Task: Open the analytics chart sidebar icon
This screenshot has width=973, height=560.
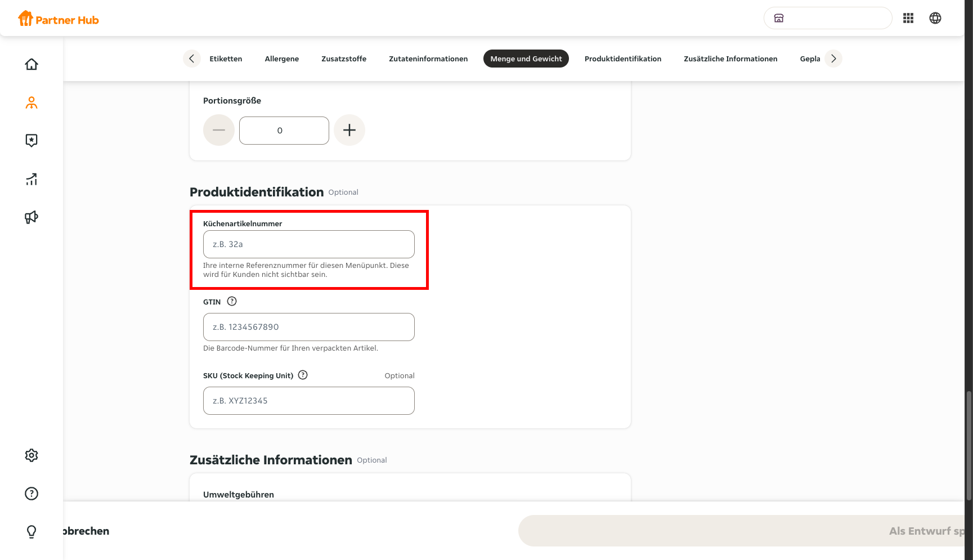Action: [32, 179]
